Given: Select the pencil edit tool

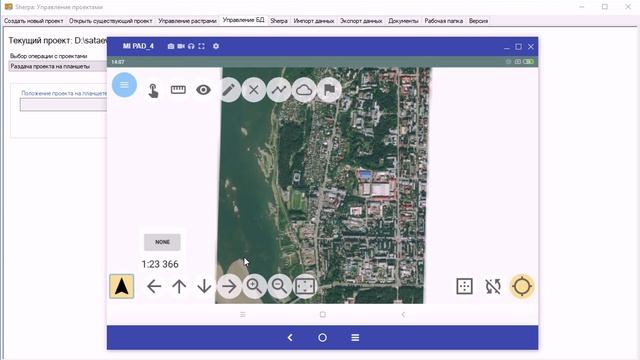Looking at the screenshot, I should (229, 89).
